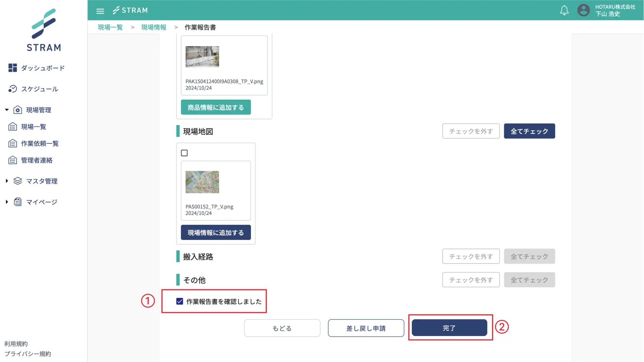Go to 現場情報 breadcrumb link

click(154, 27)
